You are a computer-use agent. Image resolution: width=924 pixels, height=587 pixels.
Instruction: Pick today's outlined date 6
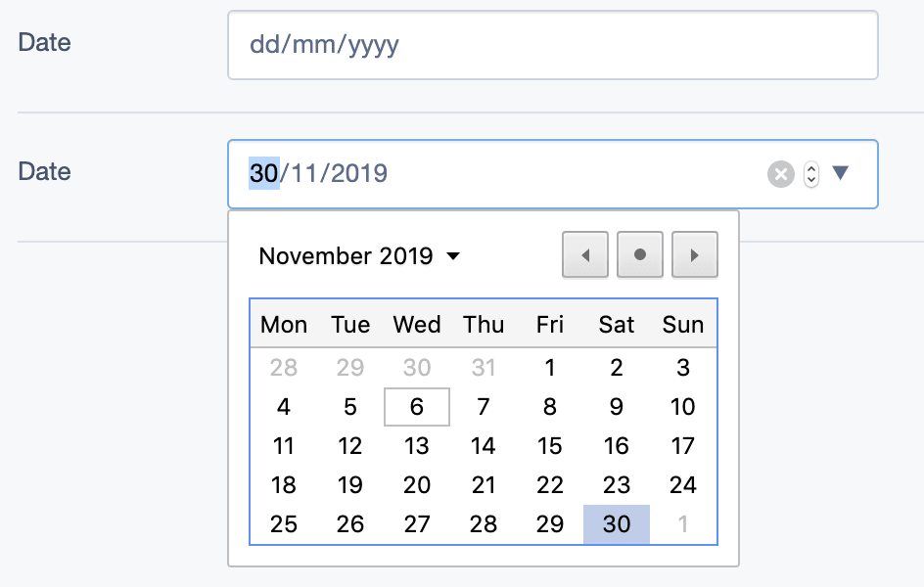point(417,407)
